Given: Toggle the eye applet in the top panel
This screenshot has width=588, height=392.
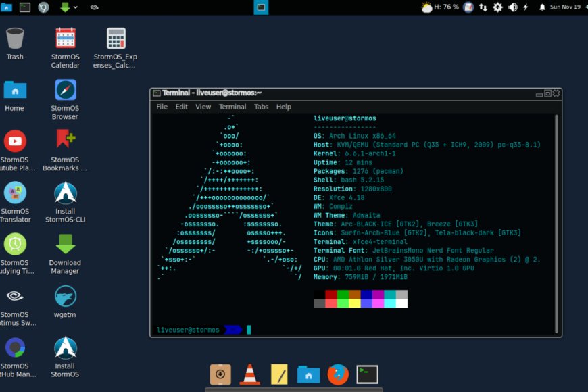Looking at the screenshot, I should [x=95, y=7].
